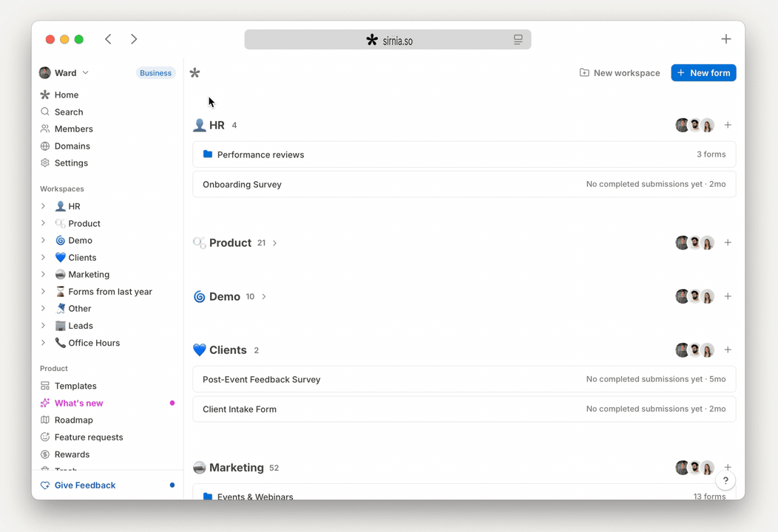Open the Performance reviews folder
Image resolution: width=778 pixels, height=532 pixels.
464,154
